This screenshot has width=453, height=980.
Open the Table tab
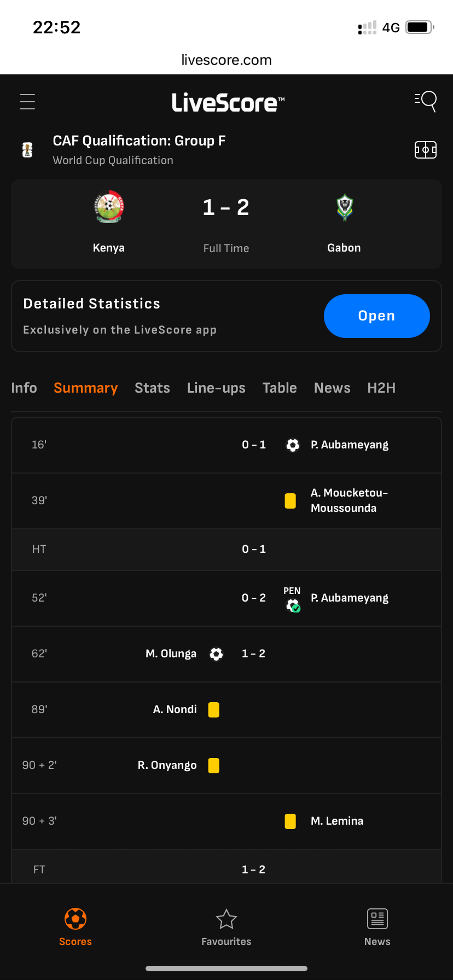(280, 388)
